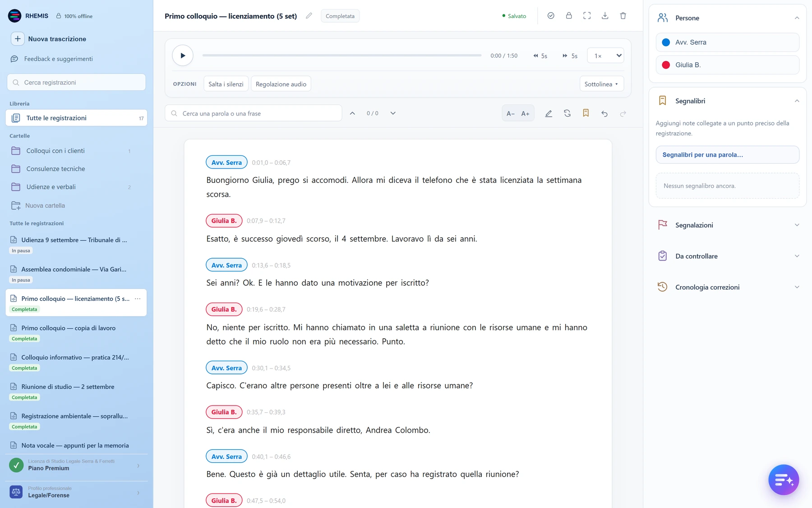Open Primo colloquio copia di lavoro

click(76, 332)
